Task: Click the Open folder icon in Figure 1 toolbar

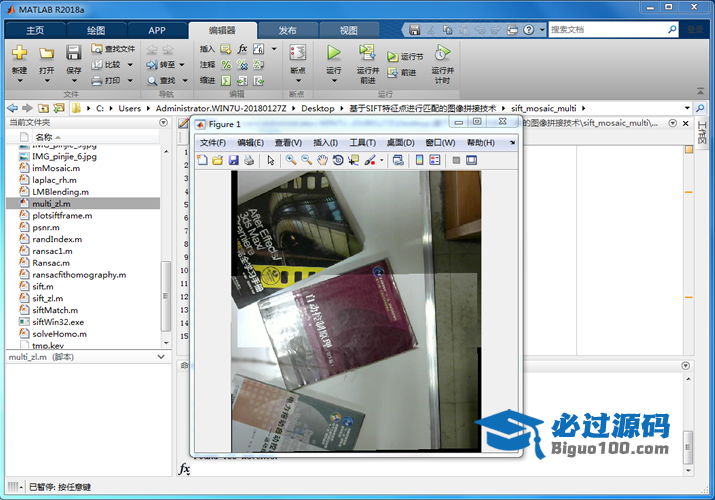Action: 218,160
